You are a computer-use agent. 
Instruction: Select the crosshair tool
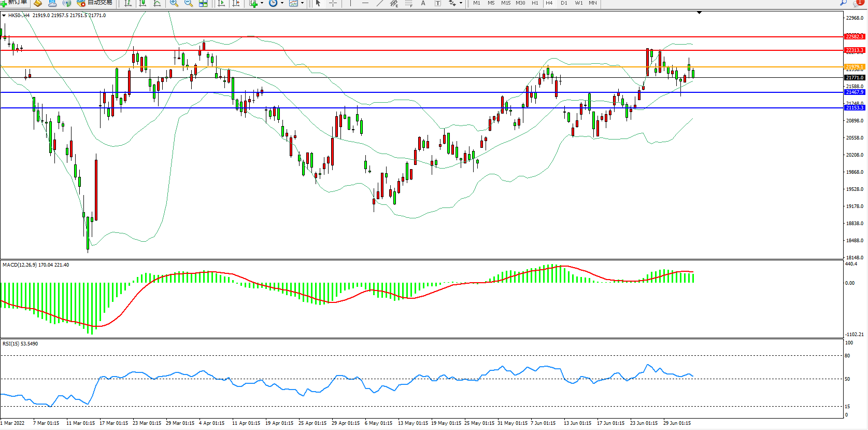tap(333, 3)
